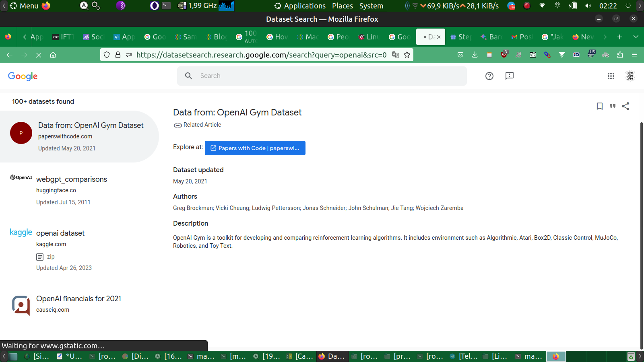Screen dimensions: 644x362
Task: Open the iD extension icon
Action: coord(576,55)
